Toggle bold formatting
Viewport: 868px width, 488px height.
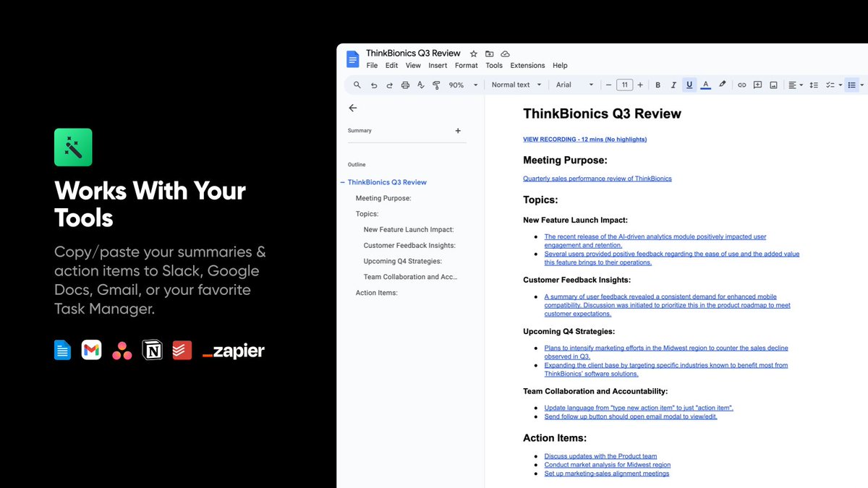click(x=658, y=85)
